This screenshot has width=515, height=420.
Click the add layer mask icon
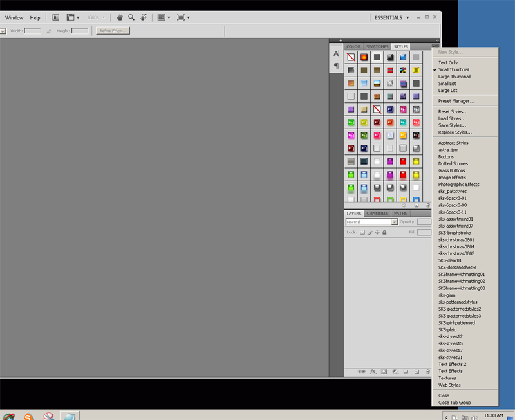384,372
